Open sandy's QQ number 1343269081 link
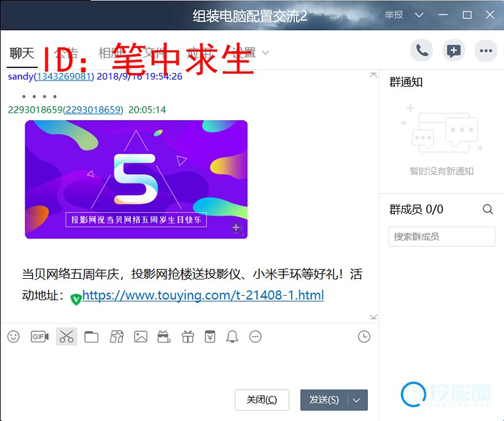This screenshot has height=421, width=504. click(64, 76)
